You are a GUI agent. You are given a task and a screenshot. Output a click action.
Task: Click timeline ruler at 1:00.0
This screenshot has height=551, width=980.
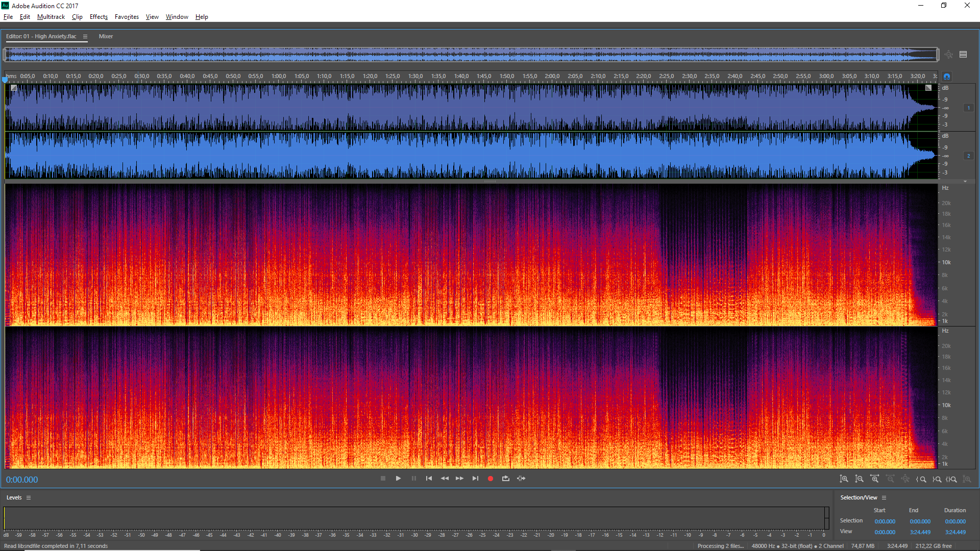click(279, 77)
